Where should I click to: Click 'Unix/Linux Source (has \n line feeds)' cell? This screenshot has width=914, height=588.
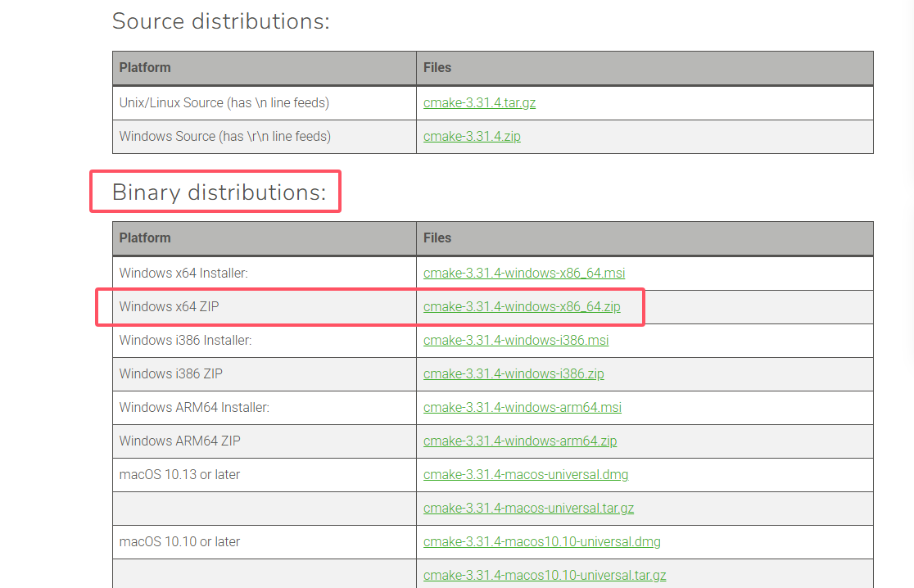pyautogui.click(x=264, y=103)
